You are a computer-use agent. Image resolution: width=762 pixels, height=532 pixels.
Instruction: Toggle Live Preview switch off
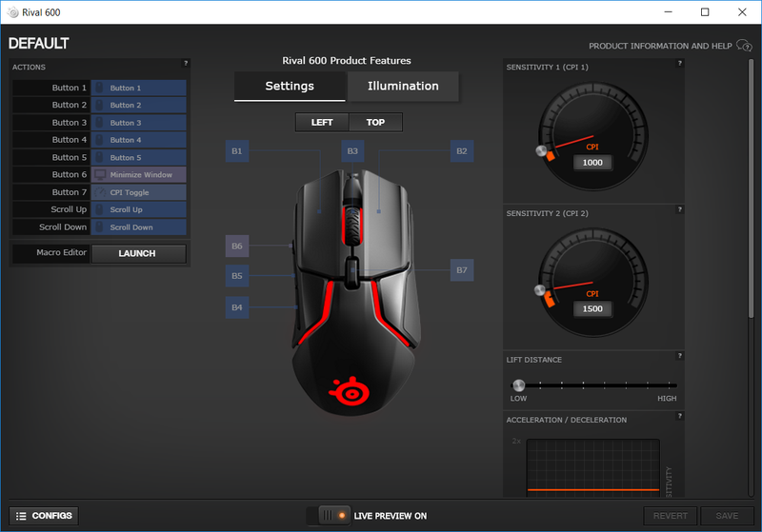pyautogui.click(x=329, y=516)
